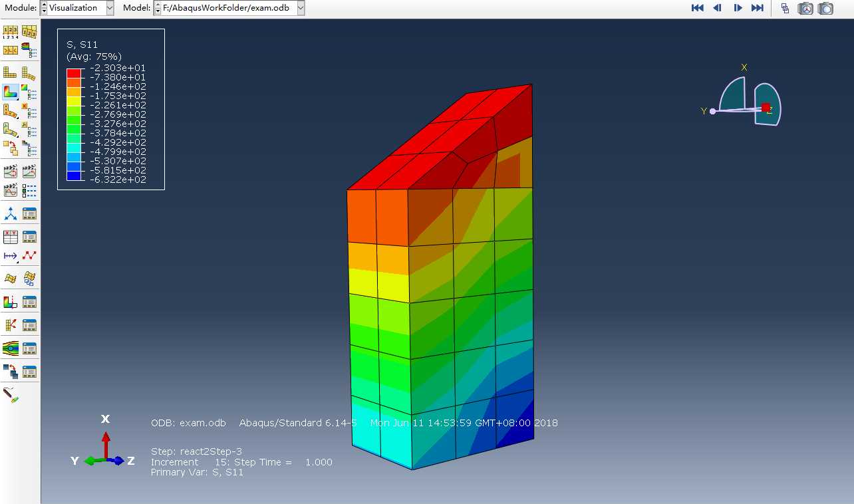Image resolution: width=854 pixels, height=504 pixels.
Task: Click the blue axis-arrow options icon
Action: pyautogui.click(x=11, y=255)
